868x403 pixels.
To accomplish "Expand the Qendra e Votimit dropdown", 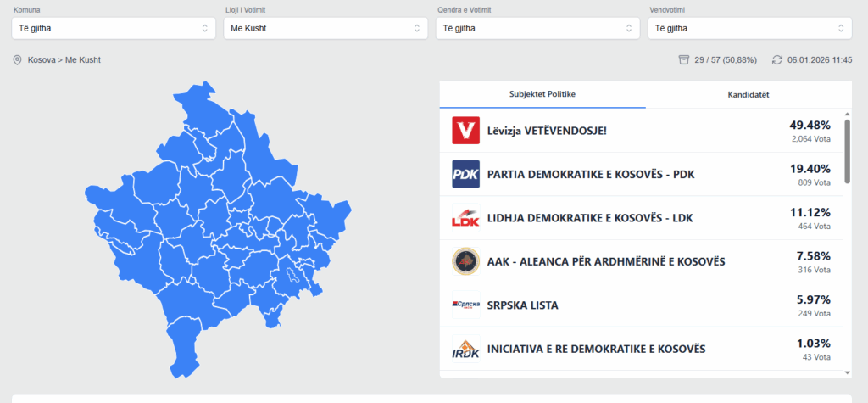I will [537, 28].
